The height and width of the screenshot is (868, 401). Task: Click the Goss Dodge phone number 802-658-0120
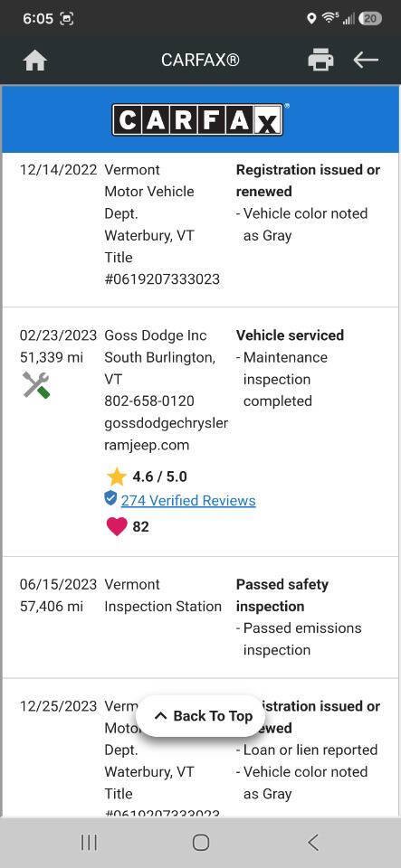pos(149,401)
